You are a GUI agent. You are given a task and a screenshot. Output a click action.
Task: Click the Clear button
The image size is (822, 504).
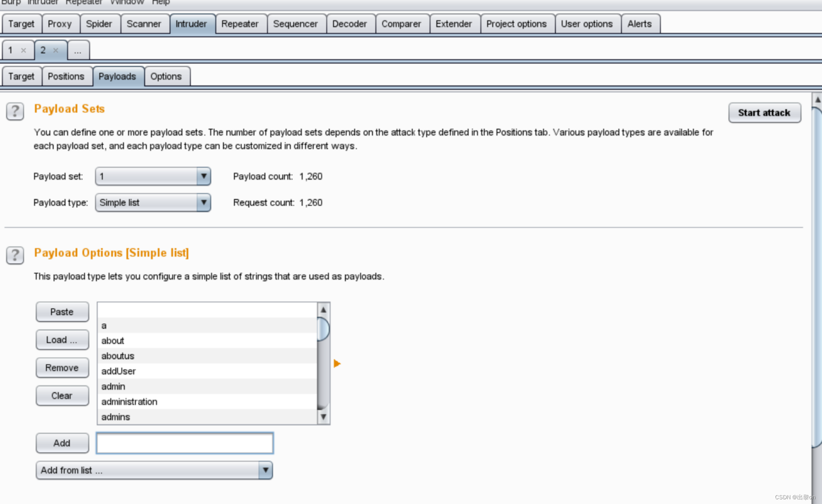click(x=62, y=396)
